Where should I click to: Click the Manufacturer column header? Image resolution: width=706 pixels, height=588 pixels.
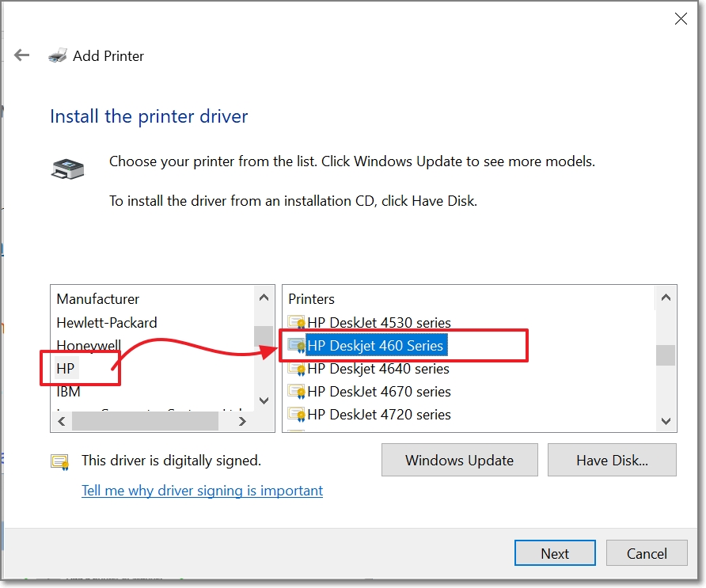point(97,299)
